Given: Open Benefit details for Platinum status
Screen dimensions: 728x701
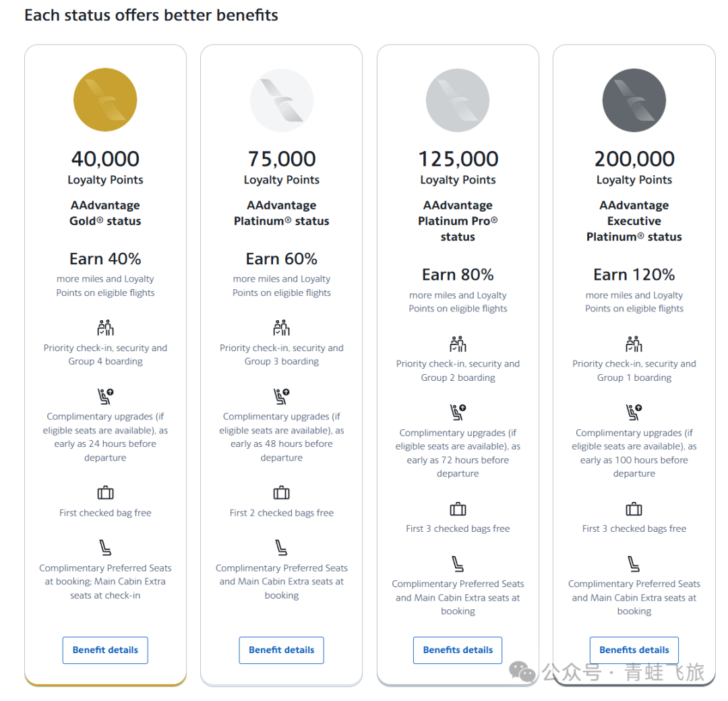Looking at the screenshot, I should click(282, 650).
